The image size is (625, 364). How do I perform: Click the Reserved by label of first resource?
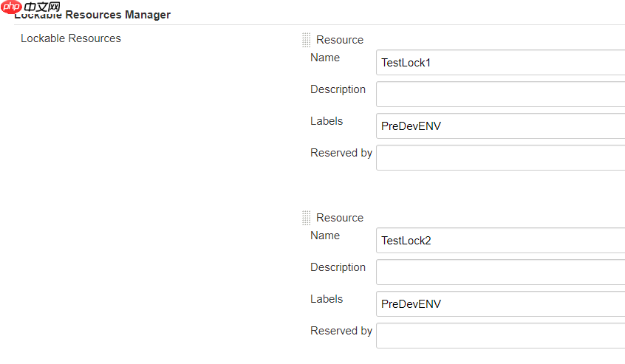point(341,153)
